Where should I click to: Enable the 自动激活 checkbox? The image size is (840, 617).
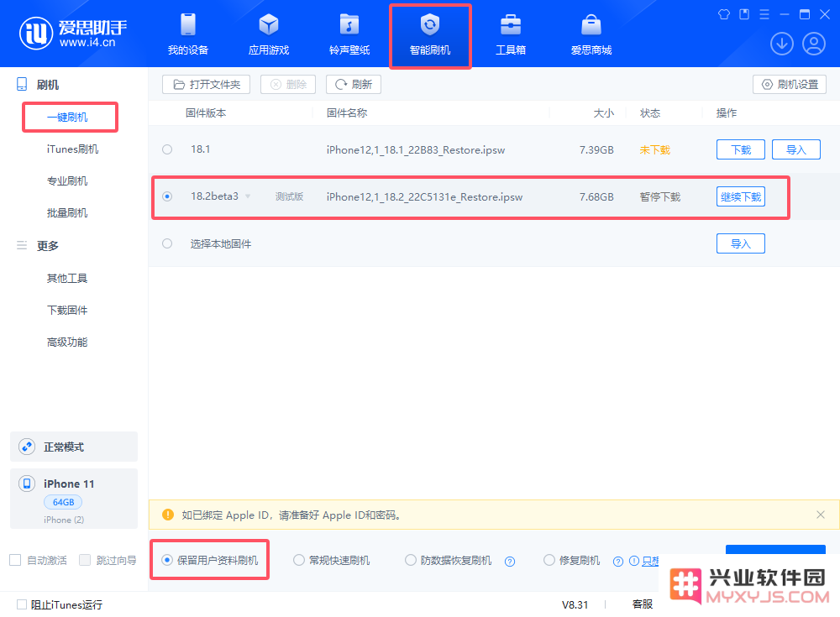[15, 560]
